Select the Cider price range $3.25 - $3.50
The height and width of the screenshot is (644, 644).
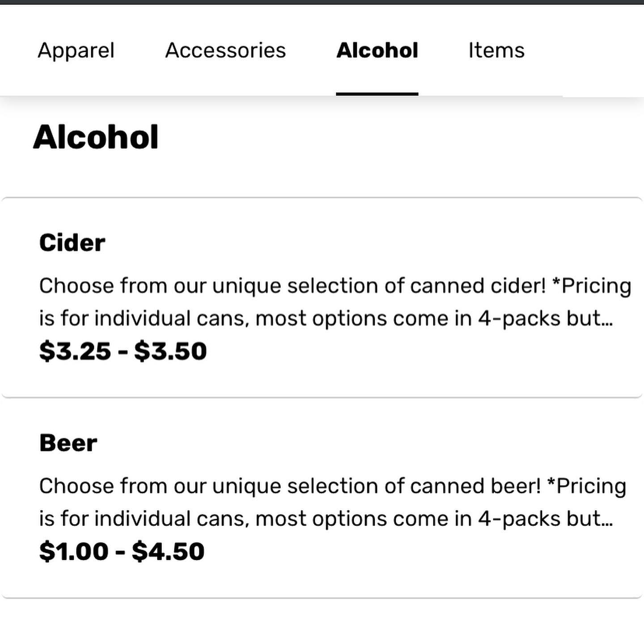tap(123, 351)
